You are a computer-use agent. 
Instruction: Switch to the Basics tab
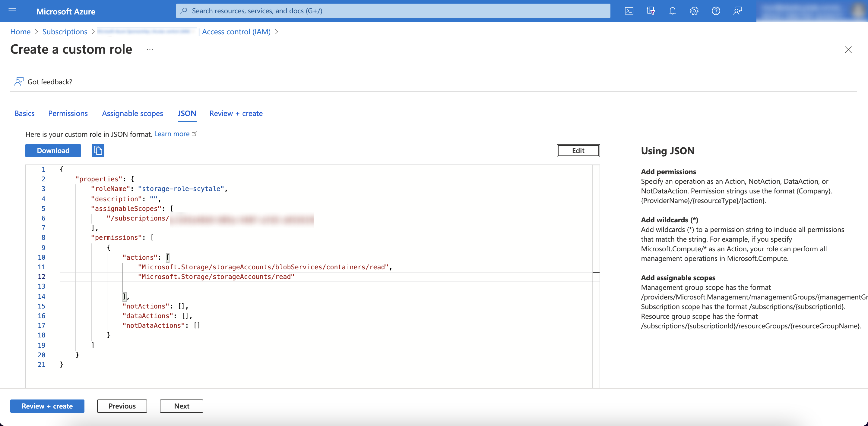click(x=25, y=113)
